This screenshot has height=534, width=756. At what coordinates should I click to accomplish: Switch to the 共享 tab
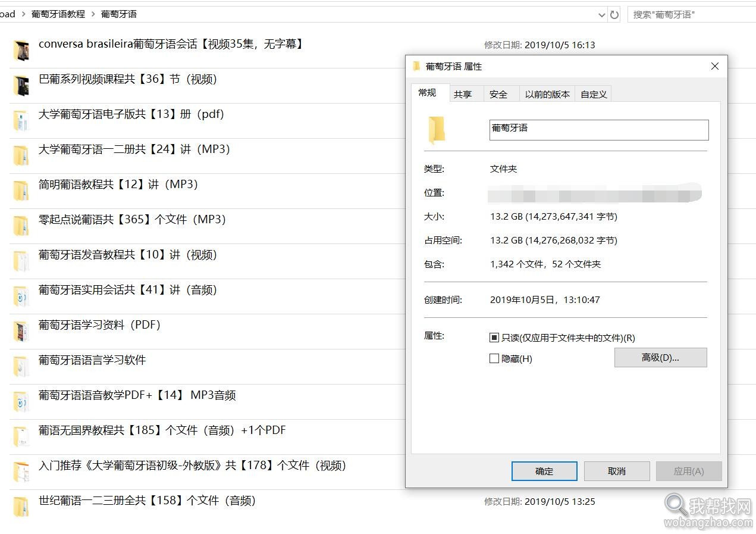pyautogui.click(x=465, y=93)
